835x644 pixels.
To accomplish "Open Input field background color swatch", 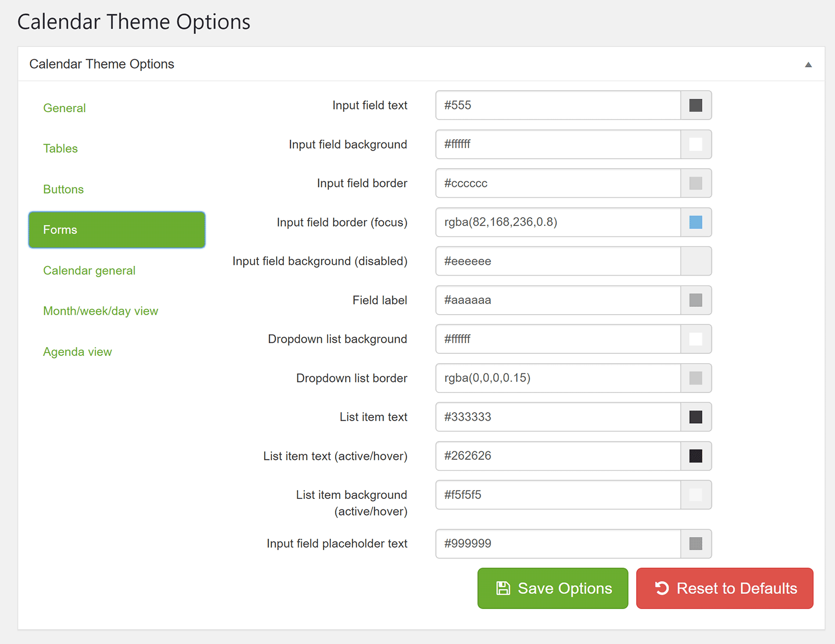I will (696, 144).
